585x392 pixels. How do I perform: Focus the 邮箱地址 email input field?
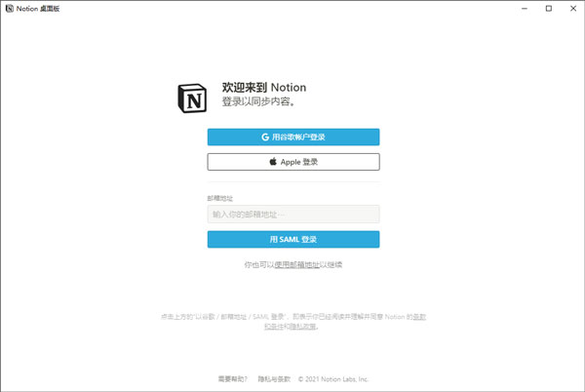coord(293,214)
